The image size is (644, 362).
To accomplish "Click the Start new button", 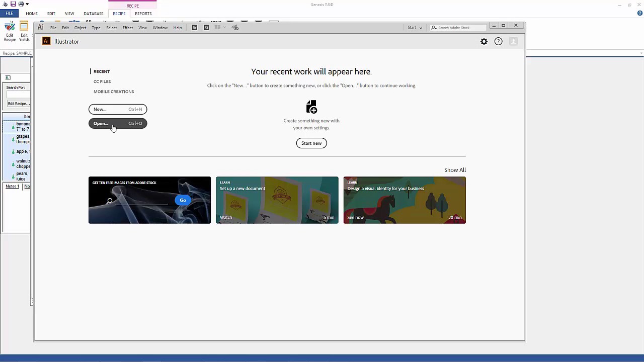I will [311, 143].
